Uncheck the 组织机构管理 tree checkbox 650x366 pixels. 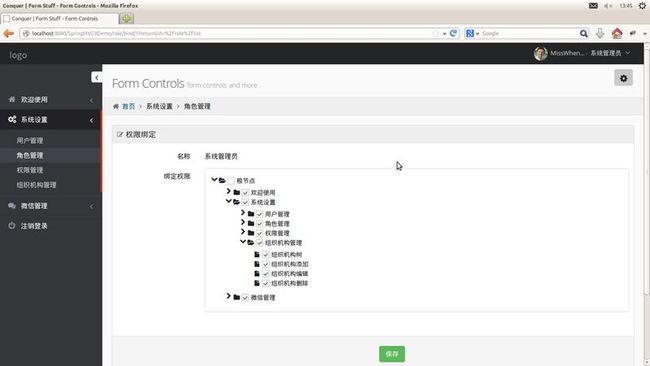click(x=260, y=243)
